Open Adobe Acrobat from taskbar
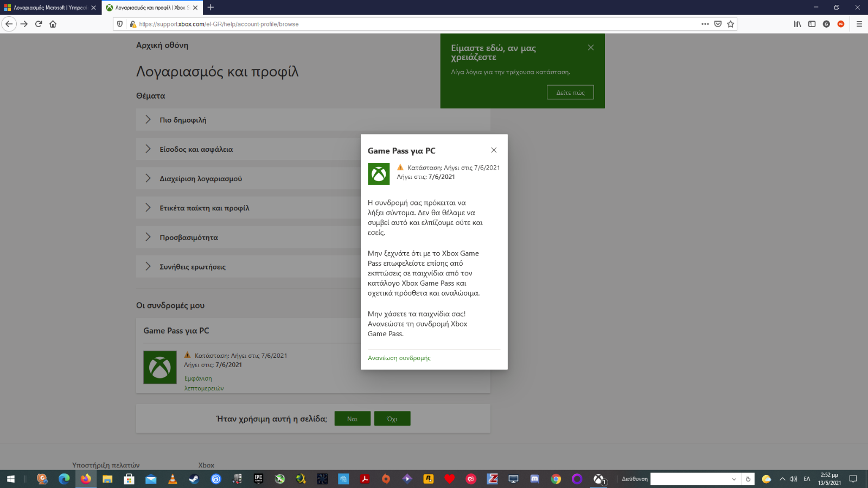 pos(365,479)
